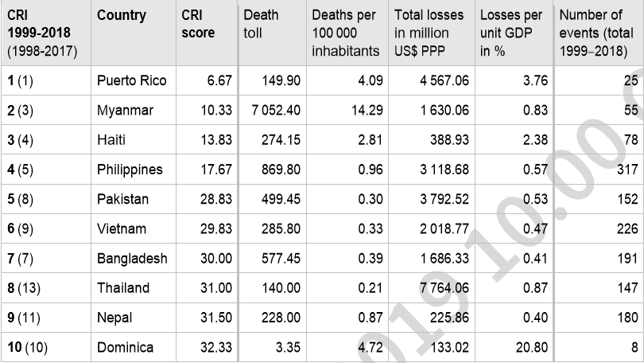Click the Deaths per 100 000 inhabitants header
Image resolution: width=644 pixels, height=363 pixels.
[x=345, y=33]
